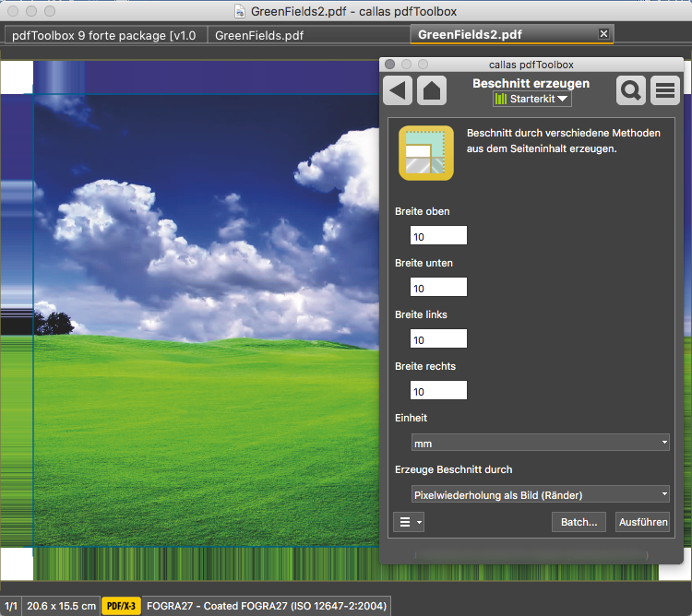692x616 pixels.
Task: Click the PDF/X-3 status badge
Action: (121, 606)
